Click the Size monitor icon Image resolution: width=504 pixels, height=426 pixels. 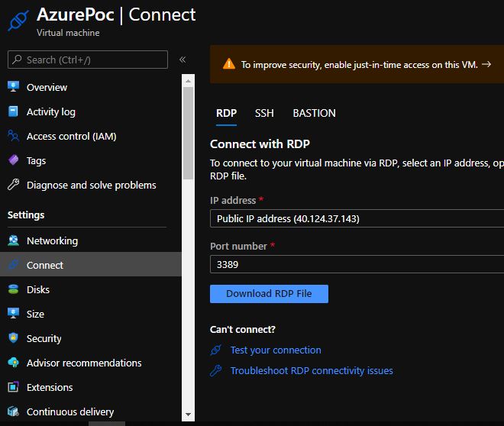13,314
